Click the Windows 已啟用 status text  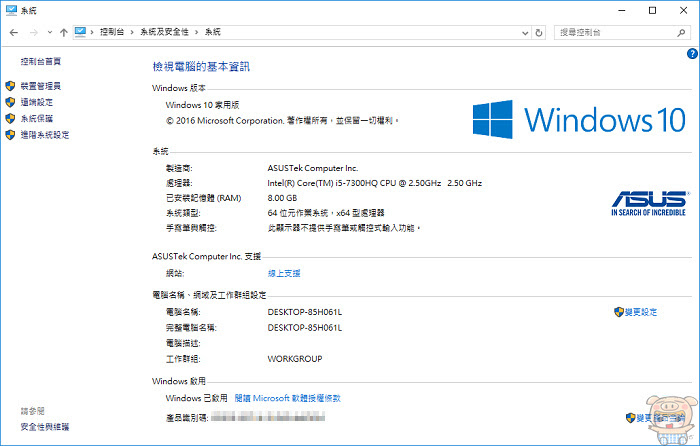tap(196, 398)
